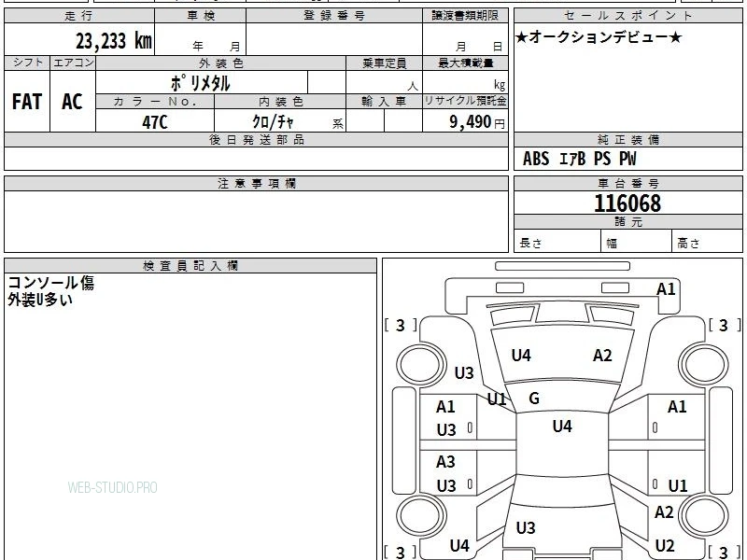Click the 車台番号 header

coord(627,183)
